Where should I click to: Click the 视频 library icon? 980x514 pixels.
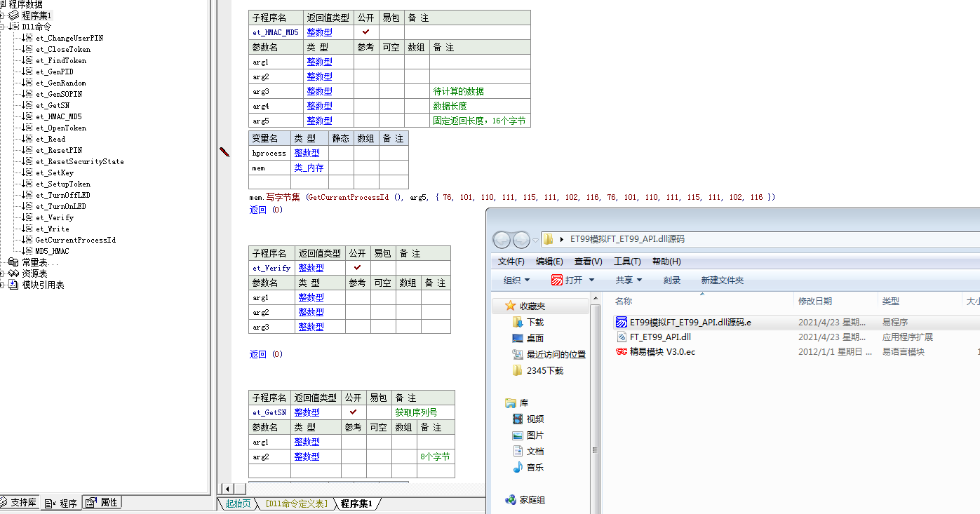click(x=518, y=419)
